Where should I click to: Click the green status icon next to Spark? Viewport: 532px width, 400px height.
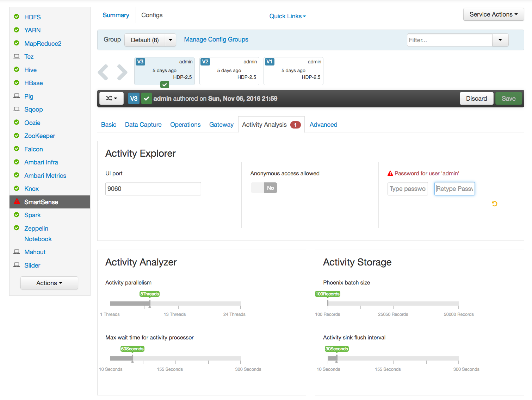point(17,215)
